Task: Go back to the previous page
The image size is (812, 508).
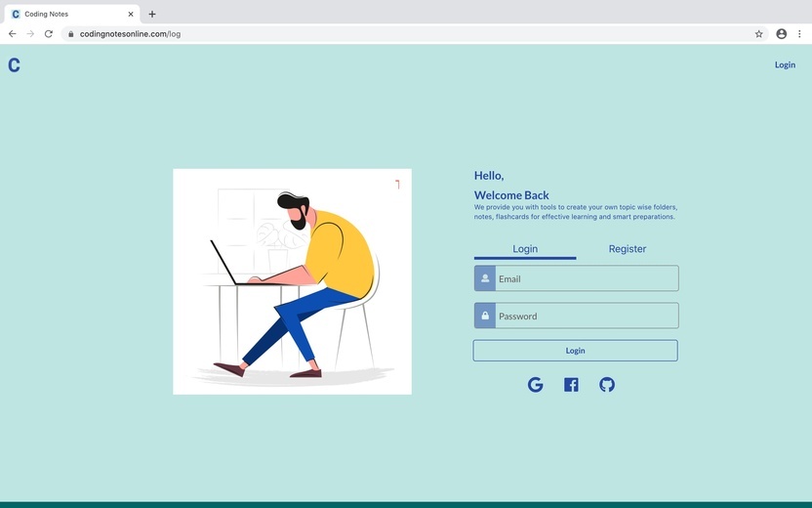Action: 13,34
